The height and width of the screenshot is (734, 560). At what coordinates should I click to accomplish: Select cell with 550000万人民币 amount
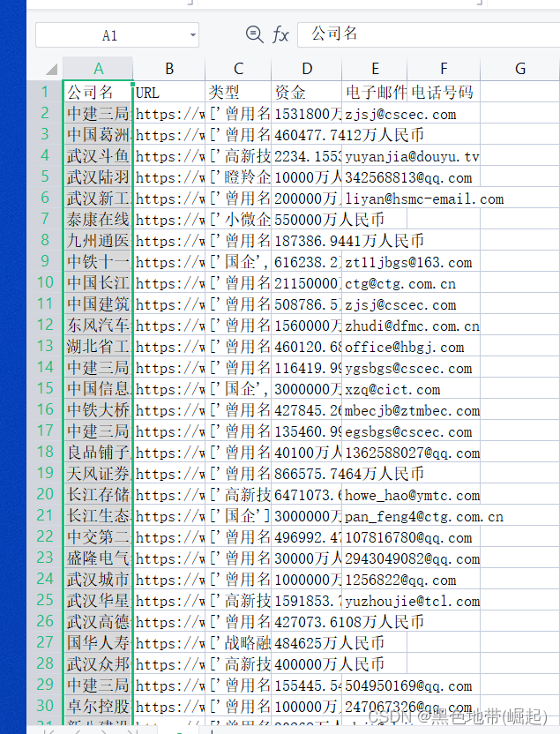pyautogui.click(x=307, y=219)
